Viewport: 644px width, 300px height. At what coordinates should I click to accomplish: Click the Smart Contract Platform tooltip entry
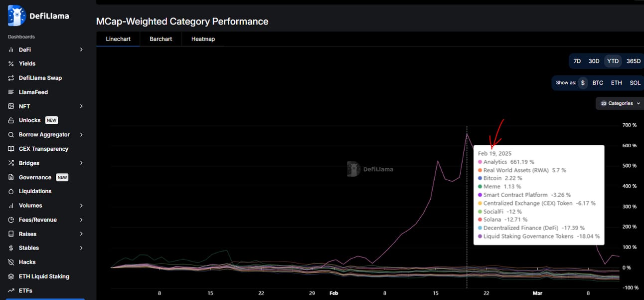coord(524,195)
